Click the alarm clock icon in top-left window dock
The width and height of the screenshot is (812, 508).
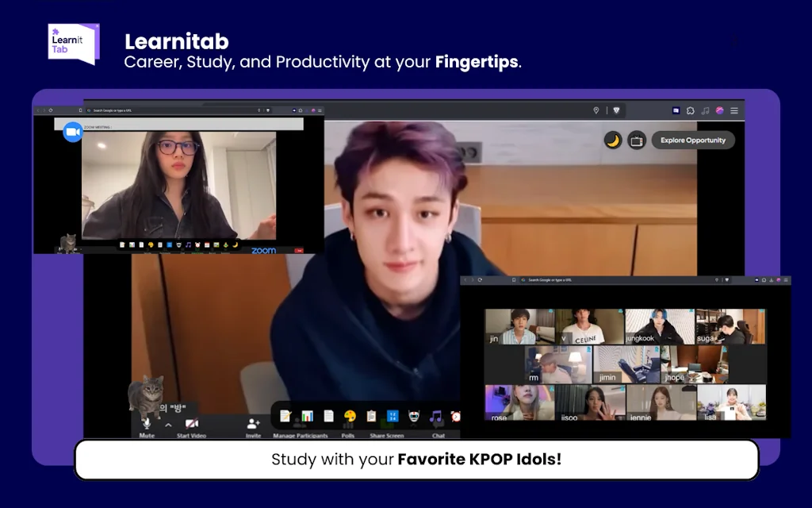tap(197, 244)
